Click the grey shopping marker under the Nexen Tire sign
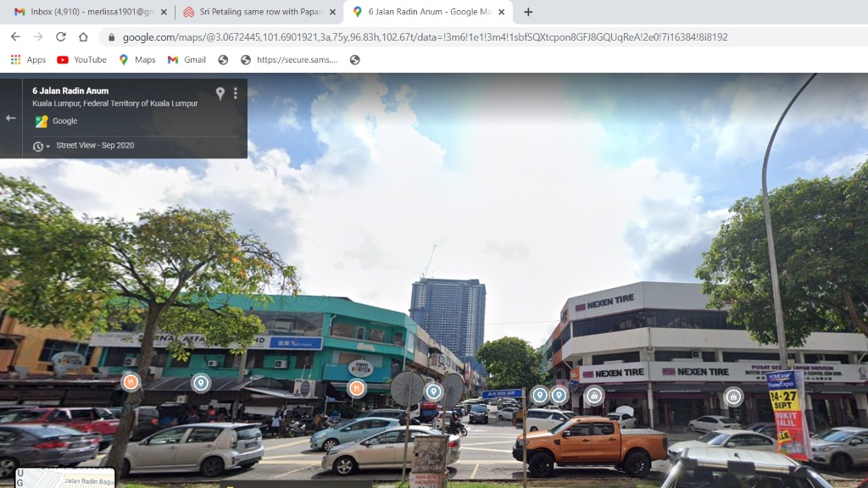Image resolution: width=868 pixels, height=488 pixels. click(x=594, y=395)
